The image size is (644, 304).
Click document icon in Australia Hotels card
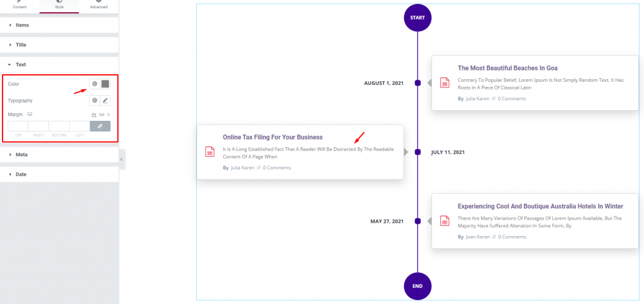tap(445, 221)
